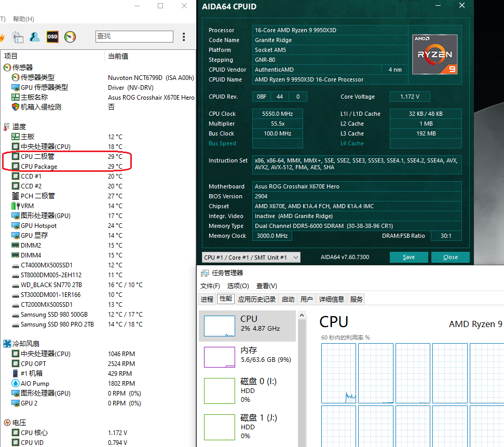Switch to the 启动 tab

(288, 300)
